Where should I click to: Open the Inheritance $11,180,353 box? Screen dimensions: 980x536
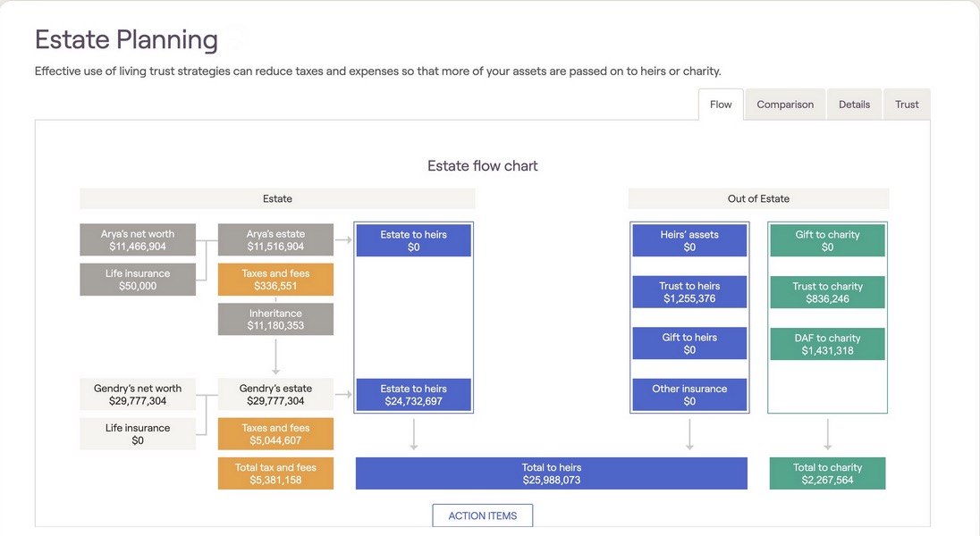point(275,320)
